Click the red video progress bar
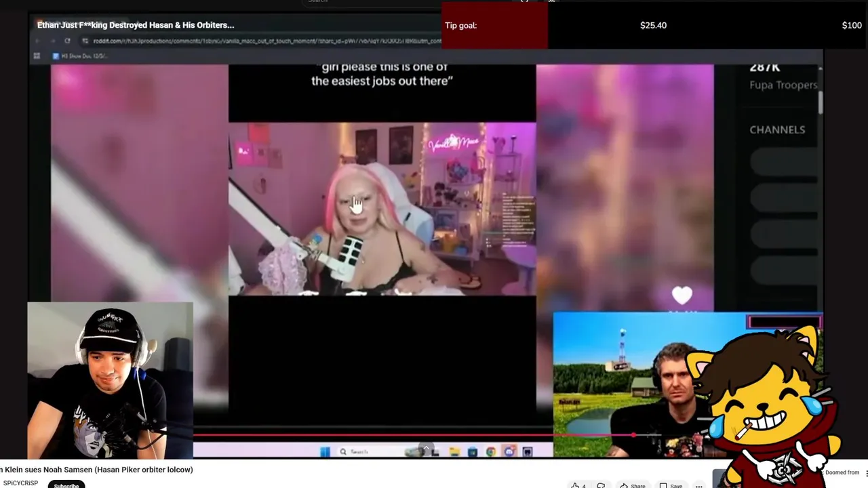The height and width of the screenshot is (488, 868). coord(414,435)
